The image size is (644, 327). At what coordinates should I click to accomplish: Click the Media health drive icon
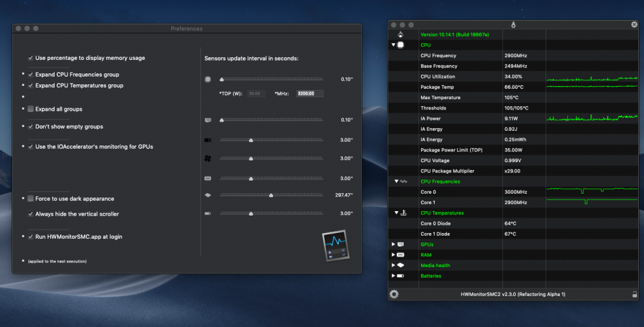coord(401,265)
